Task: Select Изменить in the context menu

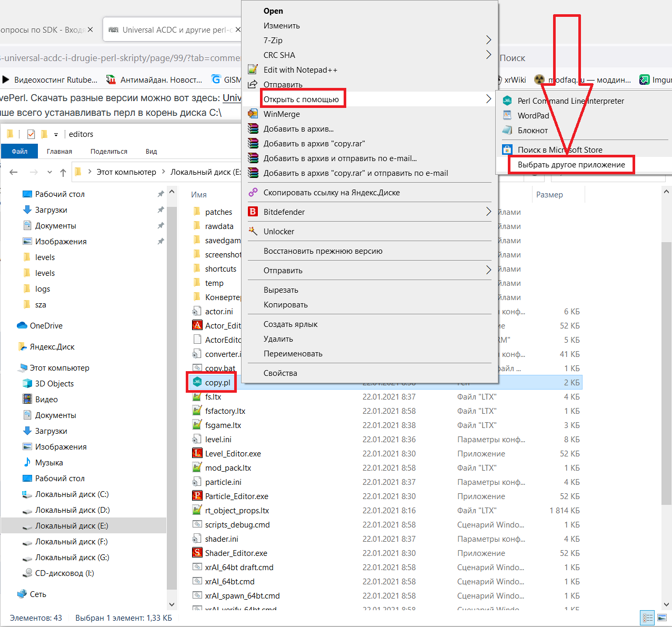Action: pyautogui.click(x=282, y=25)
